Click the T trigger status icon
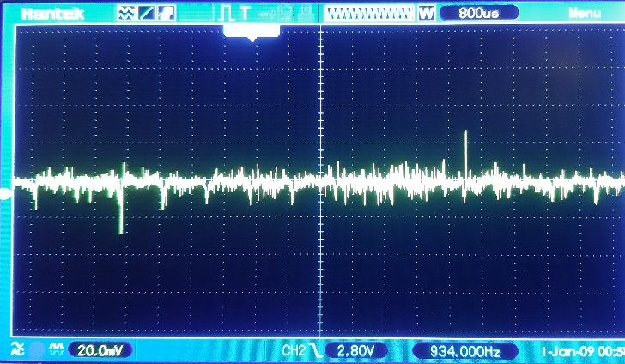 [x=245, y=14]
